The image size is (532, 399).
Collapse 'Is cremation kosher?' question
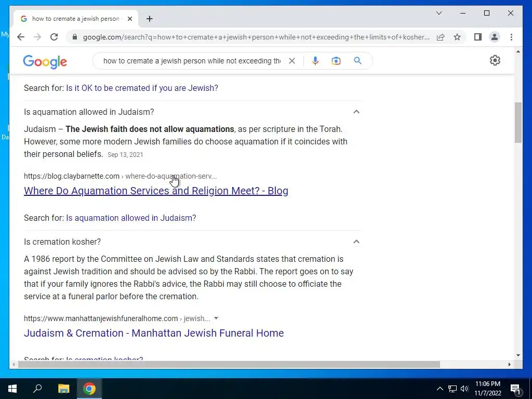click(356, 242)
